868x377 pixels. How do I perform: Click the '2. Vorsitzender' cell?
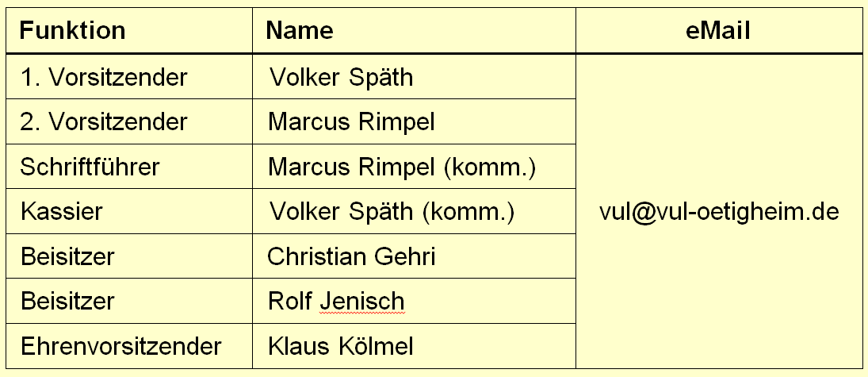pyautogui.click(x=103, y=121)
